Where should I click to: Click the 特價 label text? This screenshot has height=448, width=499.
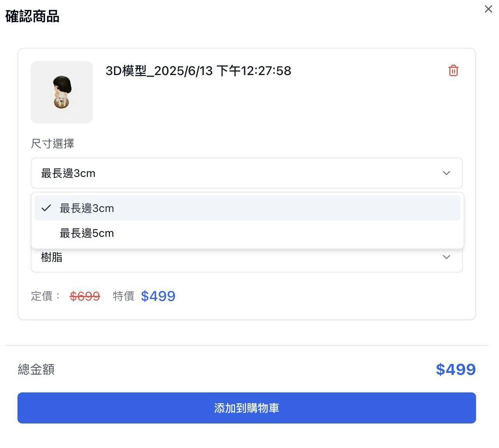124,296
